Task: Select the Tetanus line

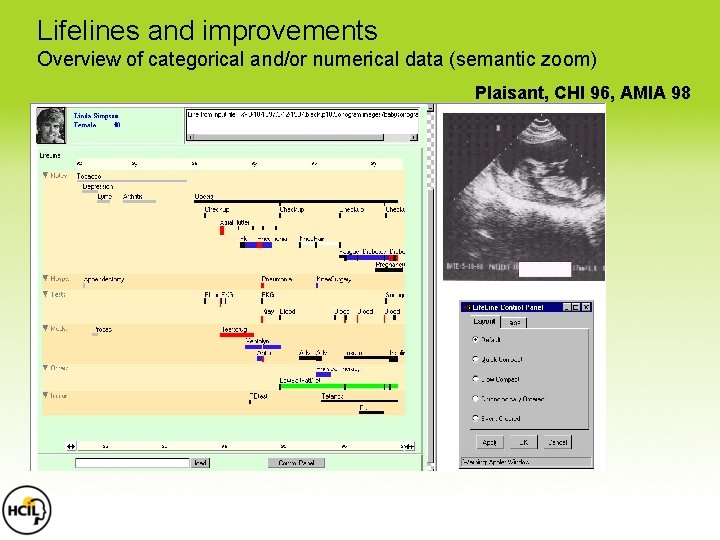Action: coord(360,401)
